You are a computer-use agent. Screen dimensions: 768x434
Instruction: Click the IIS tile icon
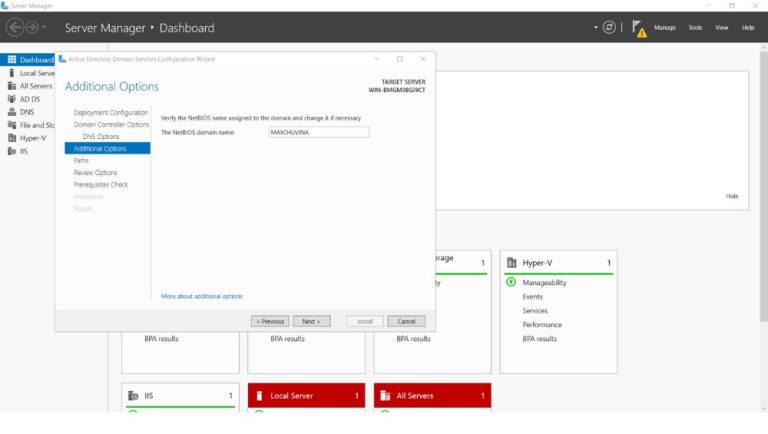click(x=133, y=396)
